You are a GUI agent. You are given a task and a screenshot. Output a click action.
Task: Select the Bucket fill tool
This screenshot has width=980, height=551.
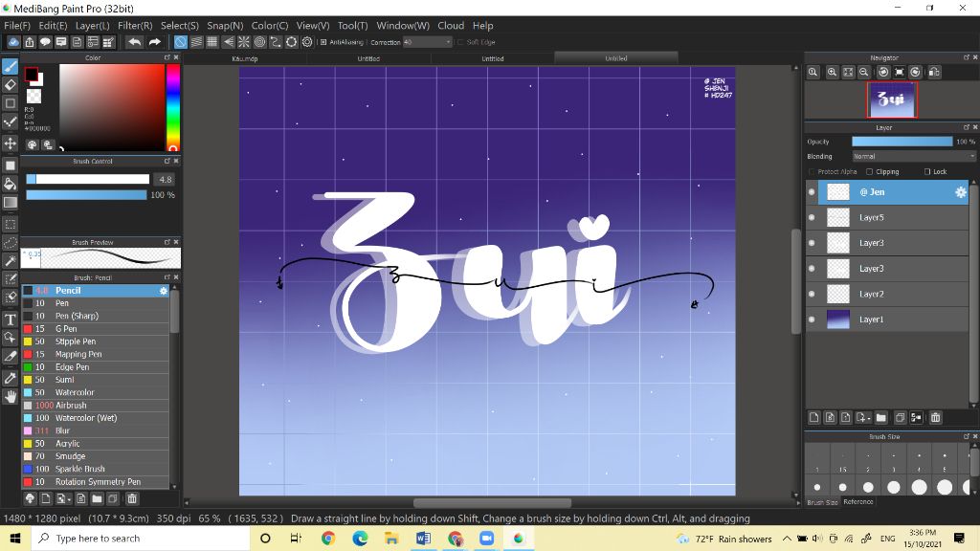pos(10,184)
